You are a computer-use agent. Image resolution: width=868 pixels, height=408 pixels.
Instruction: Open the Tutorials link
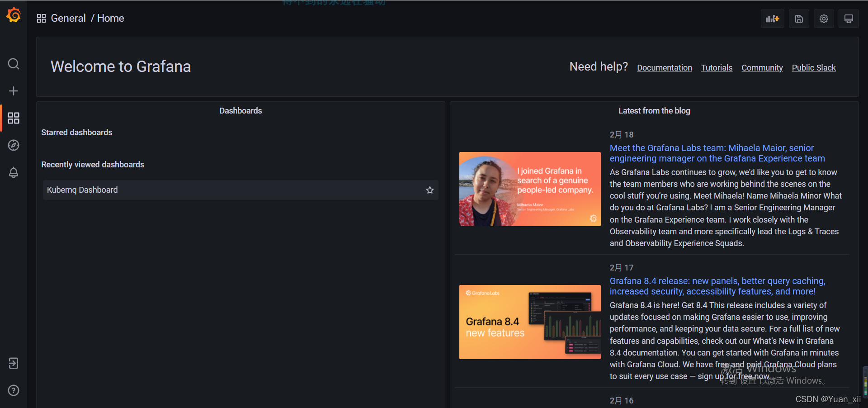[x=717, y=68]
